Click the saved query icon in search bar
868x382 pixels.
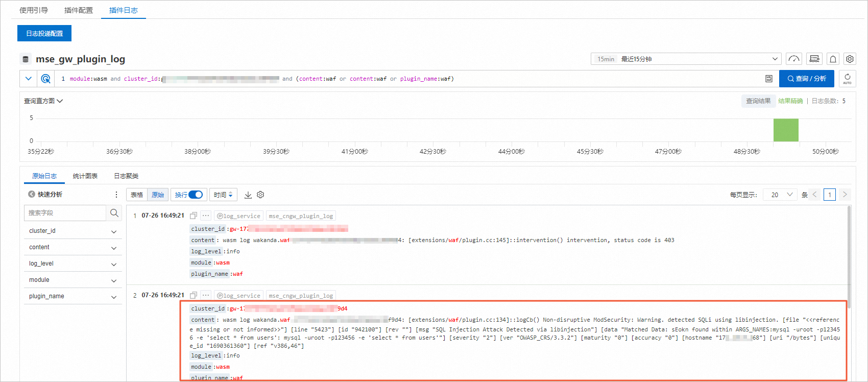pos(769,79)
